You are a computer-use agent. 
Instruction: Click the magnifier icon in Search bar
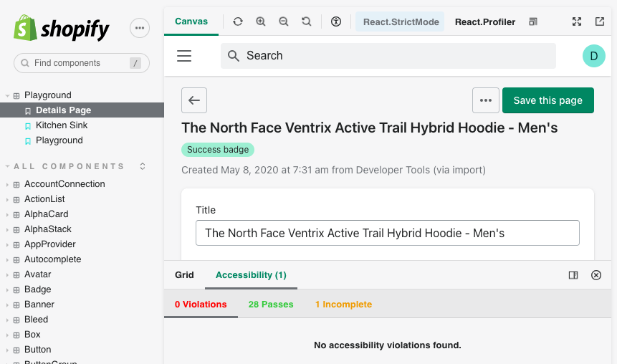(234, 56)
